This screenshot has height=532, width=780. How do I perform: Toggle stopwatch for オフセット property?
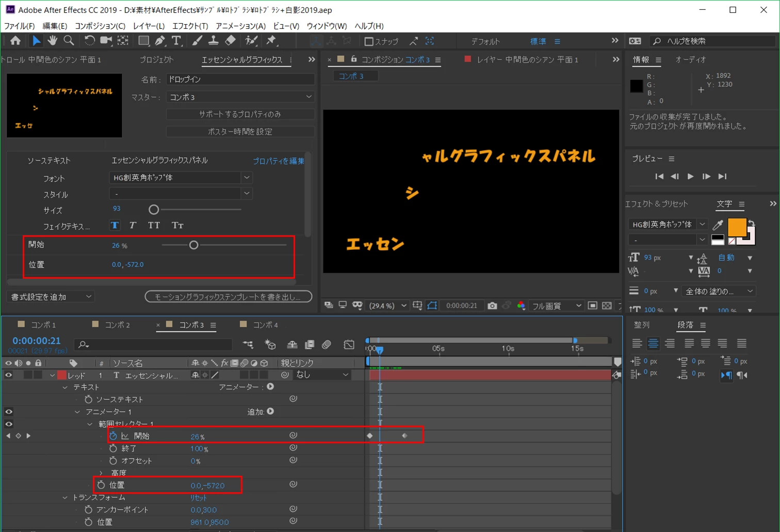tap(113, 461)
